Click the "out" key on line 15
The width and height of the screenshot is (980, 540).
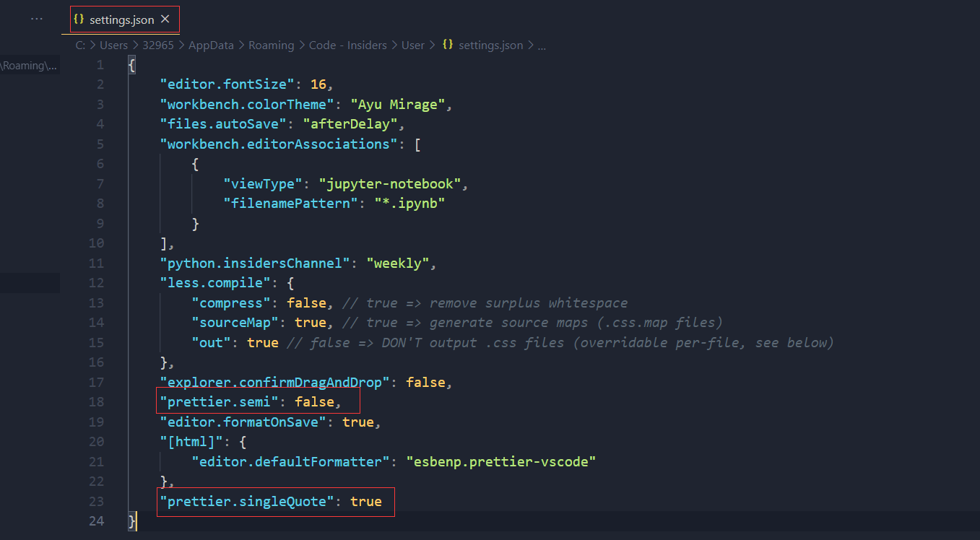[x=212, y=343]
